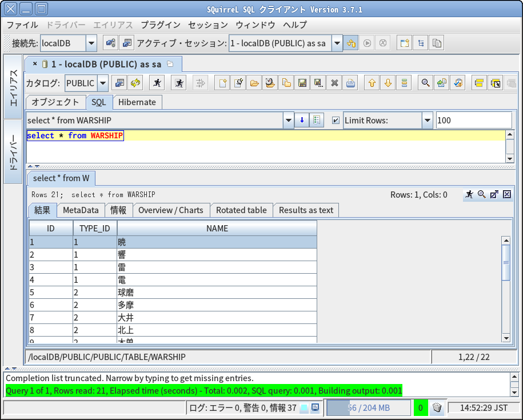Click the TYPE_ID column header
523x420 pixels.
[95, 229]
